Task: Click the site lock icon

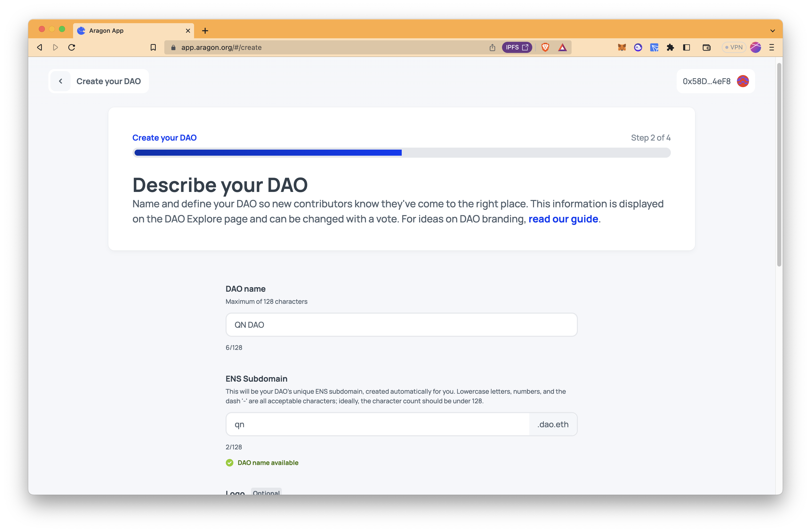Action: [173, 47]
